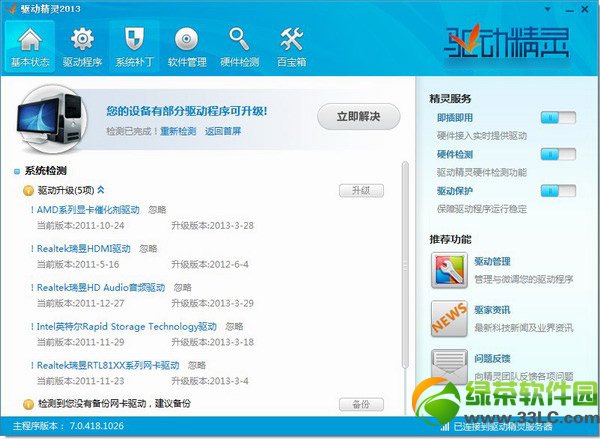Screen dimensions: 600x439
Task: Open the 硬件检测 magnifier tab
Action: coord(240,46)
